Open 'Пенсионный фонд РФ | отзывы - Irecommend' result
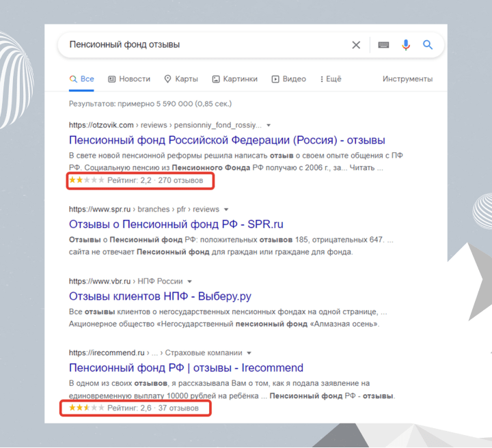 [x=186, y=367]
